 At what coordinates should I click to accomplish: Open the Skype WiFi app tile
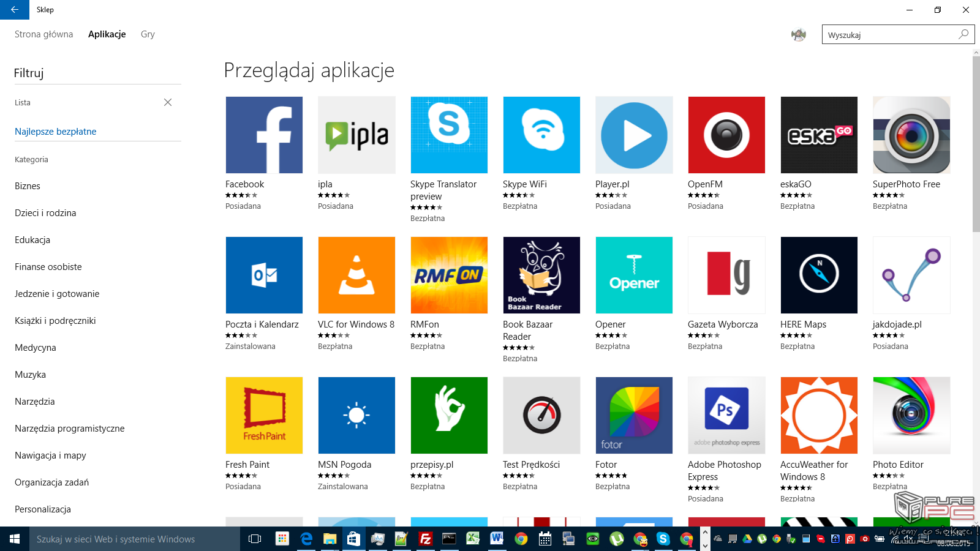(x=541, y=135)
